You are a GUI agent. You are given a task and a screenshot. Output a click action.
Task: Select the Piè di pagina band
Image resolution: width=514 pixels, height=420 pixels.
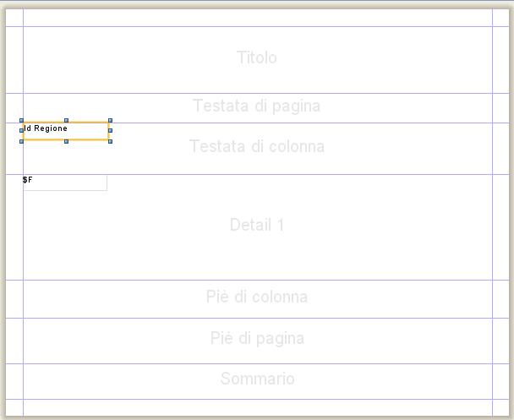pyautogui.click(x=258, y=341)
